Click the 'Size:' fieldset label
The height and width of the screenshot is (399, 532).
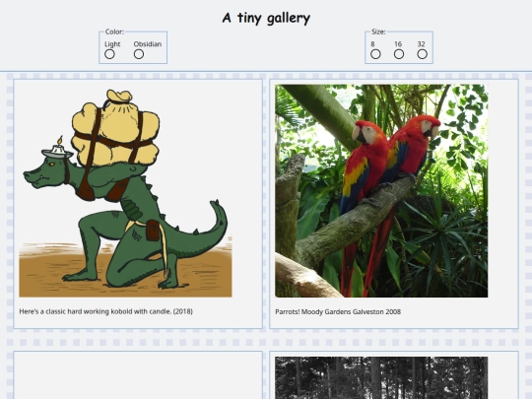tap(378, 32)
